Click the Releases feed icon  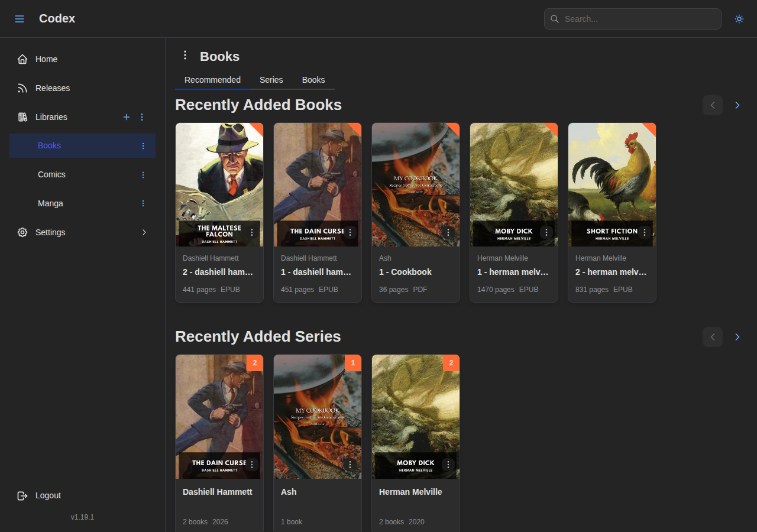[x=22, y=88]
